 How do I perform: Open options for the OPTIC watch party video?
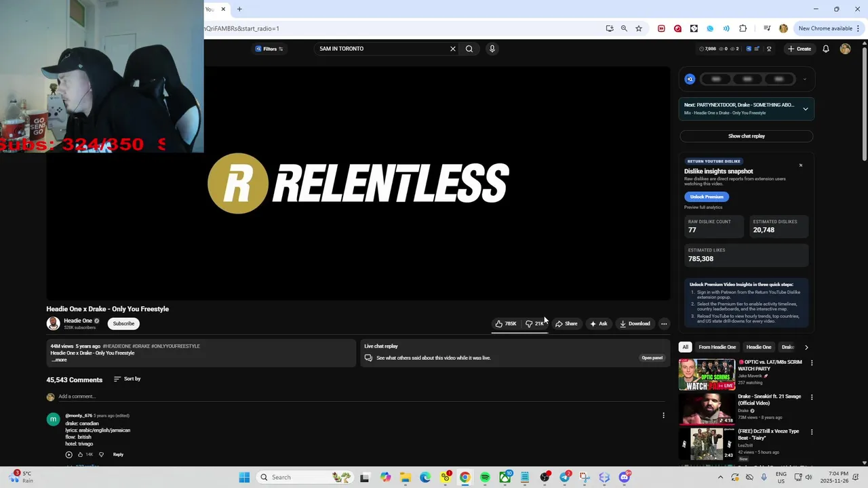coord(812,363)
